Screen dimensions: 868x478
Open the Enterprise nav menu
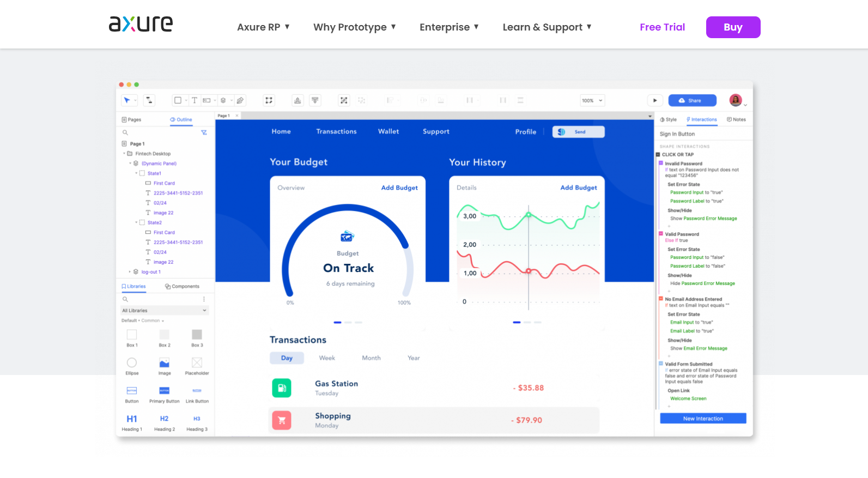(x=449, y=27)
